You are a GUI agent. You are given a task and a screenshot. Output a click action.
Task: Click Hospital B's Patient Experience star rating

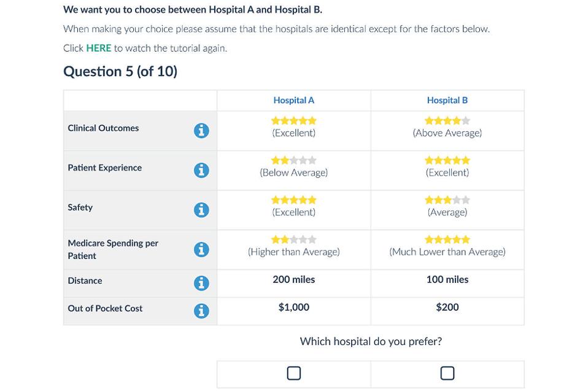pyautogui.click(x=447, y=160)
